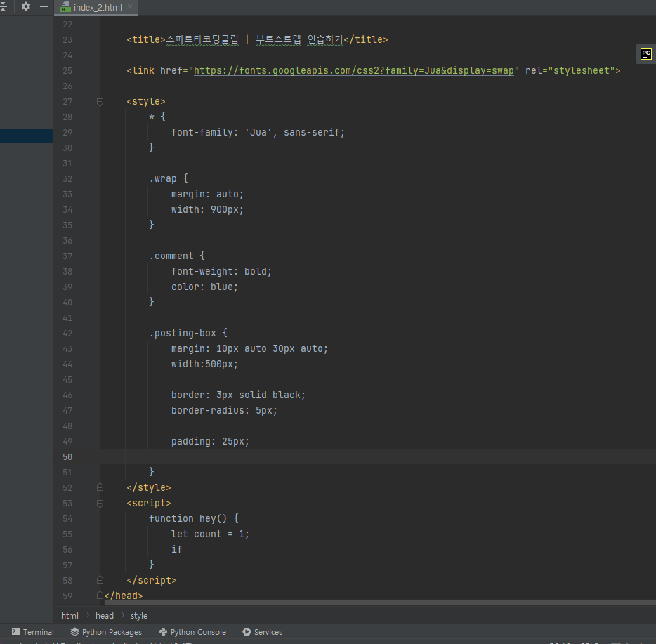The height and width of the screenshot is (644, 656).
Task: Click 'font-weight: bold;' declaration
Action: tap(221, 272)
